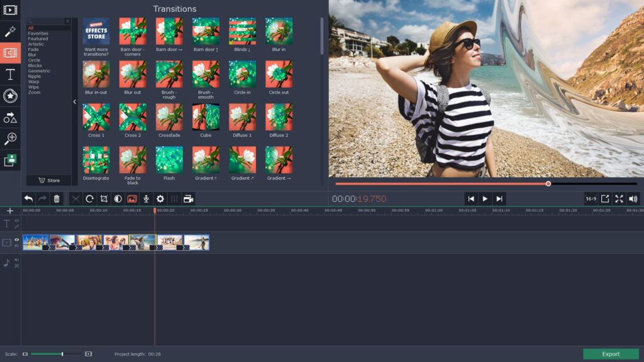Click the Crop tool in toolbar
The height and width of the screenshot is (362, 644).
(x=104, y=199)
